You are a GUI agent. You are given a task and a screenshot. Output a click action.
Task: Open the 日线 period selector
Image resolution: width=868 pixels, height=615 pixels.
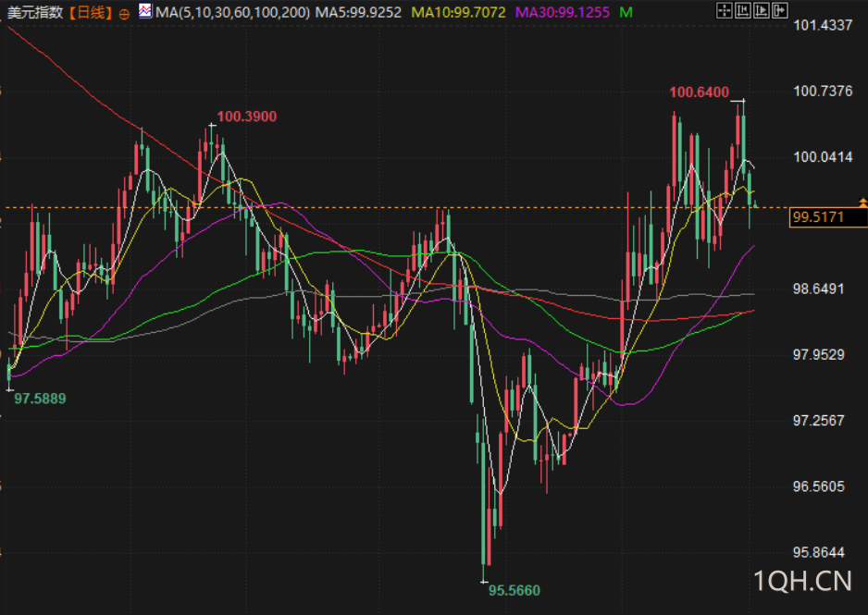pos(91,12)
